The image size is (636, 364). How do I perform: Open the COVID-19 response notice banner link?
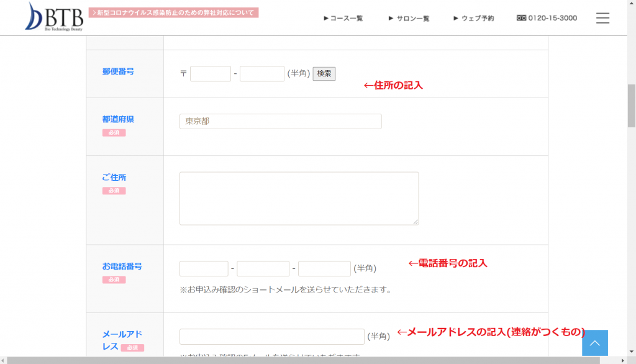[173, 12]
